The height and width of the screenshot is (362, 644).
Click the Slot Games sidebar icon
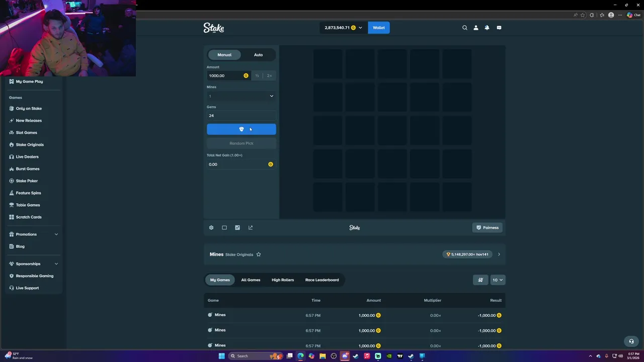click(12, 133)
